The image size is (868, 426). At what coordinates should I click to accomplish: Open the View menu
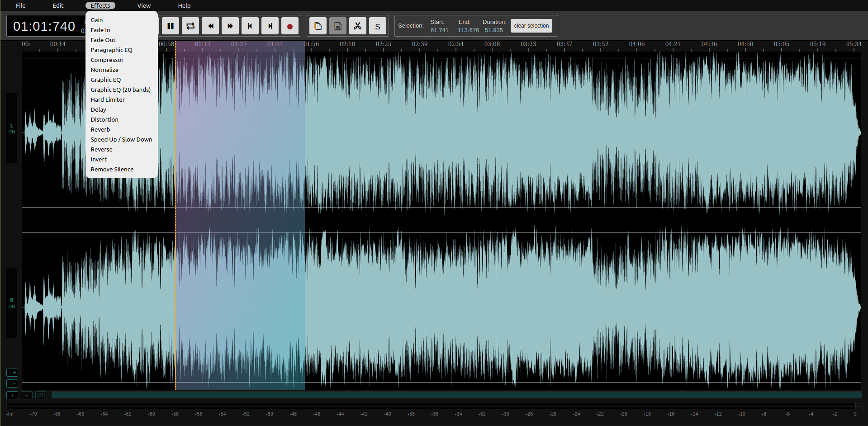tap(144, 5)
